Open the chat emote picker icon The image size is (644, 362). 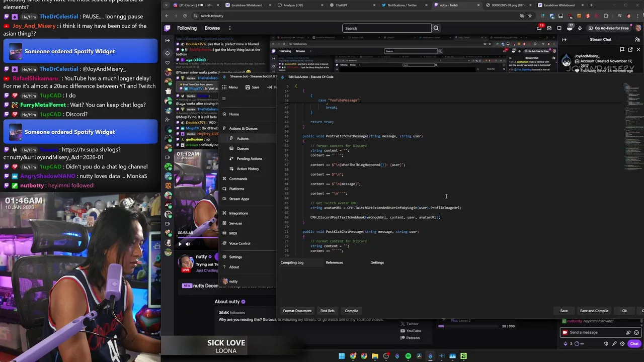click(x=636, y=332)
